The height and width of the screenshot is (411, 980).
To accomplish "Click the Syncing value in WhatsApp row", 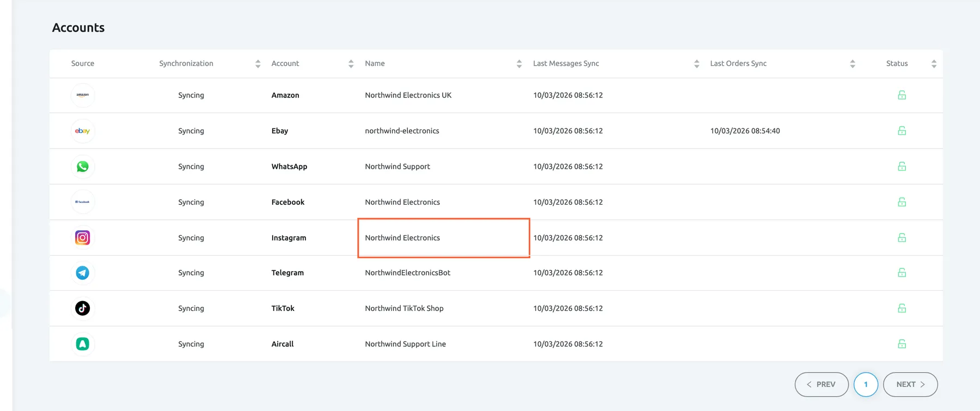I will click(x=191, y=167).
